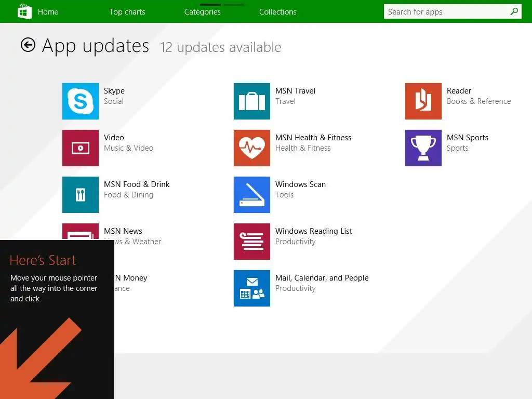Click the Health & Fitness category label
The image size is (532, 399).
click(x=303, y=148)
